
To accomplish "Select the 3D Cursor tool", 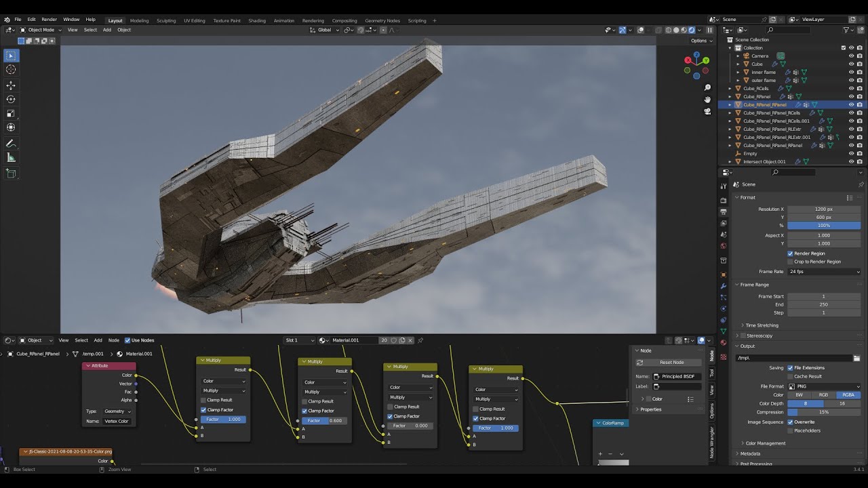I will point(11,70).
